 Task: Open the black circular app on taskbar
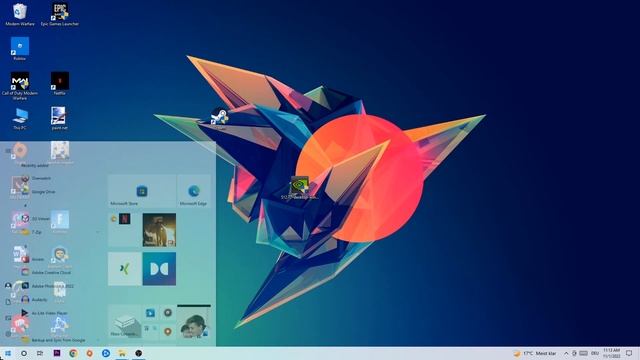pyautogui.click(x=138, y=353)
